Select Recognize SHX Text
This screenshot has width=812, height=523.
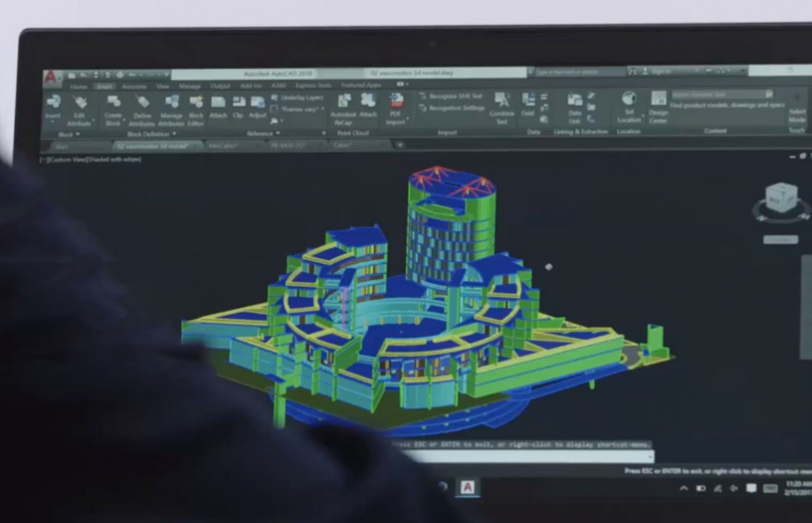coord(450,96)
